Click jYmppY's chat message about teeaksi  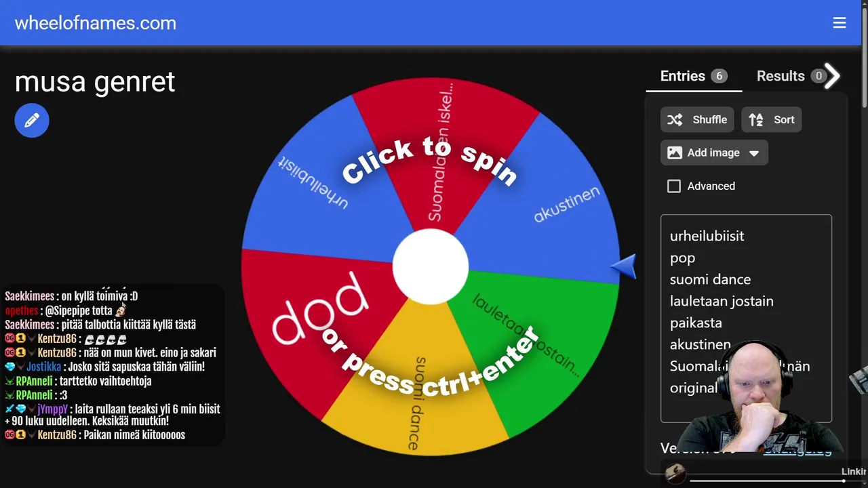113,415
